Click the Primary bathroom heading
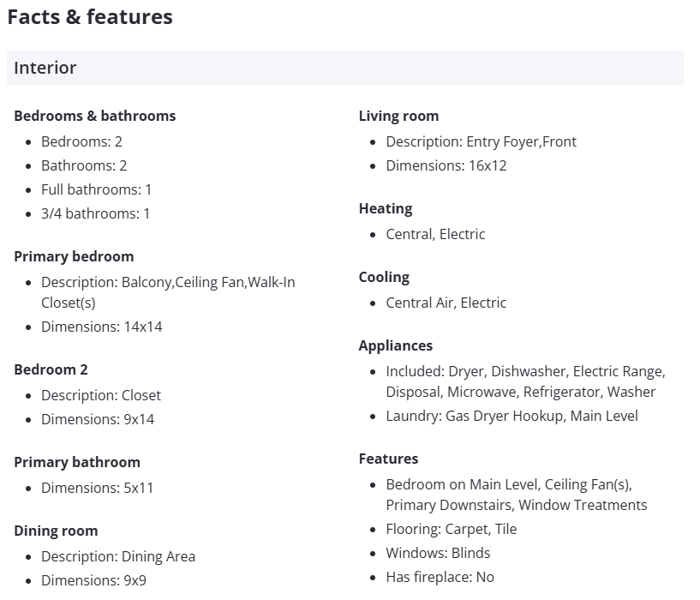This screenshot has height=600, width=700. 77,462
